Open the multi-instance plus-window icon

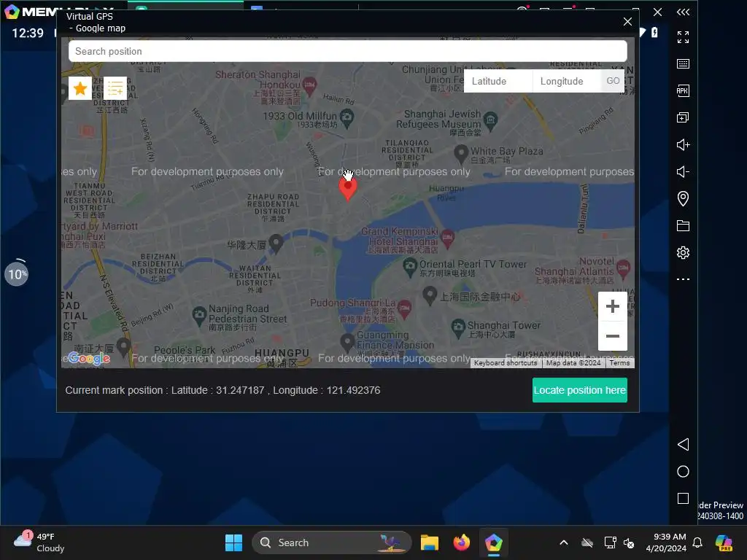click(x=683, y=117)
